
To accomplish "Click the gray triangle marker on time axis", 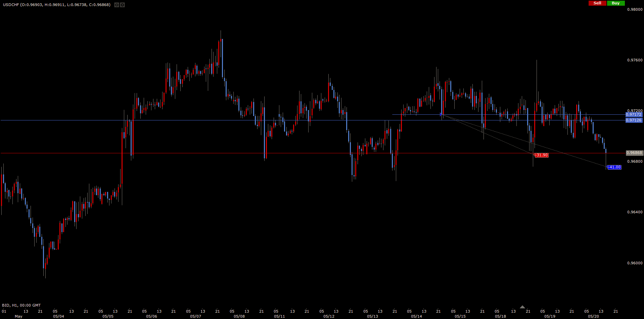I will tap(522, 307).
